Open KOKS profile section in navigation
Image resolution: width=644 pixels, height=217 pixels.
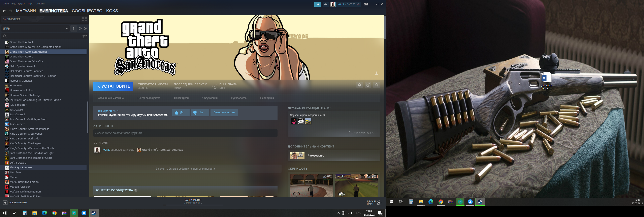(x=112, y=11)
